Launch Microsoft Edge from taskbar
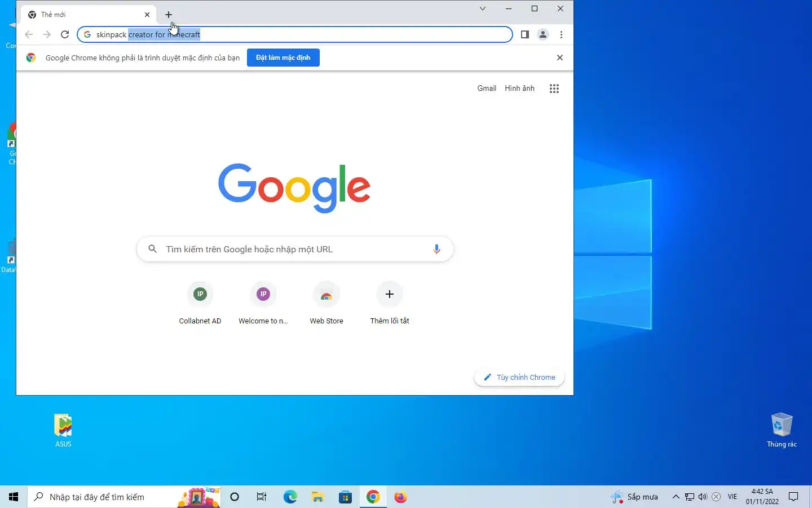812x508 pixels. (x=290, y=497)
